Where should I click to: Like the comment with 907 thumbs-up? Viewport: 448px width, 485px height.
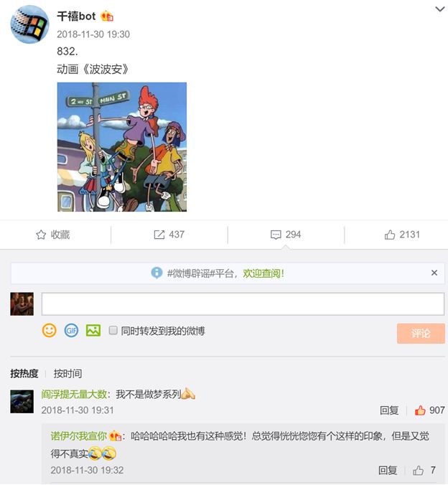(420, 410)
